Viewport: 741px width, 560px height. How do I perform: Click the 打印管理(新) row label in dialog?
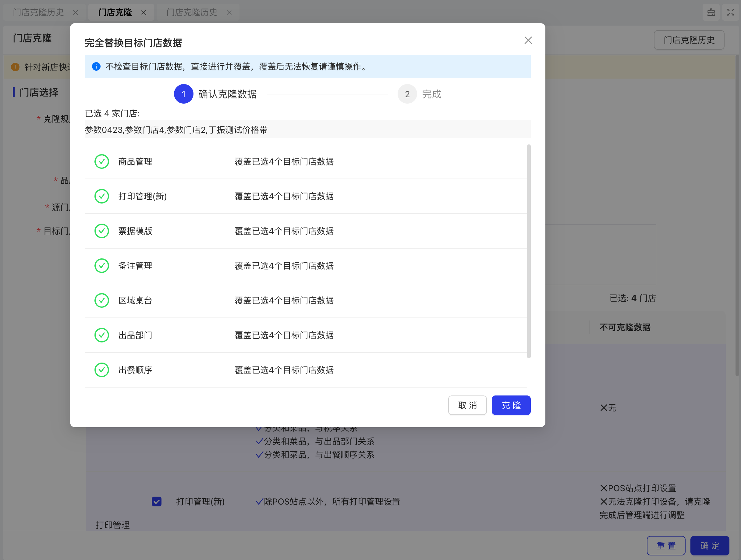[x=142, y=196]
